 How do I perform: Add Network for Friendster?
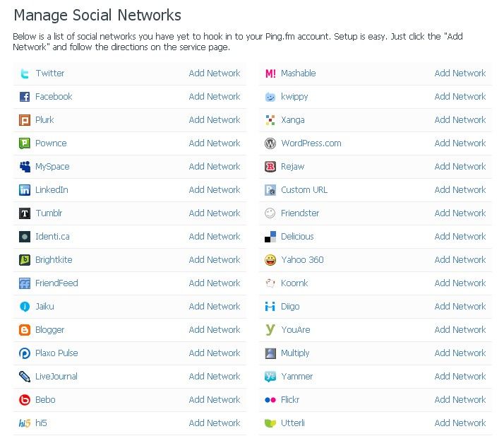(x=460, y=213)
